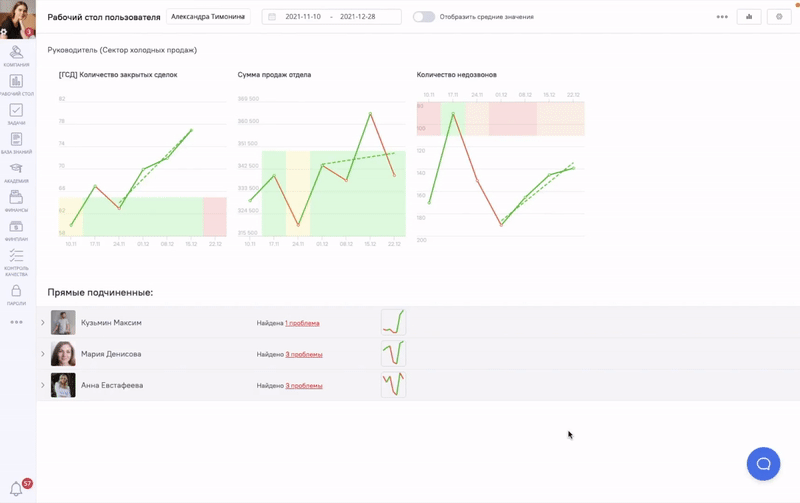
Task: Set the start date 2021-11-10
Action: tap(303, 16)
